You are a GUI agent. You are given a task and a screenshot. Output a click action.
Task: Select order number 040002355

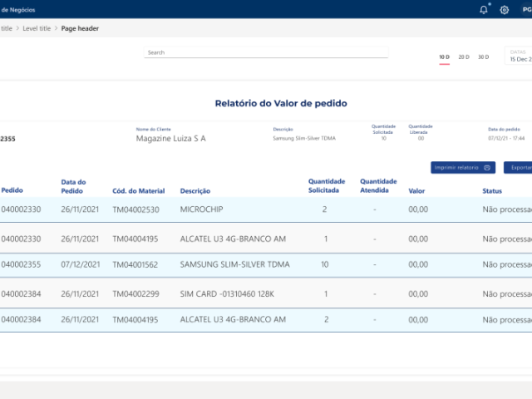point(21,264)
